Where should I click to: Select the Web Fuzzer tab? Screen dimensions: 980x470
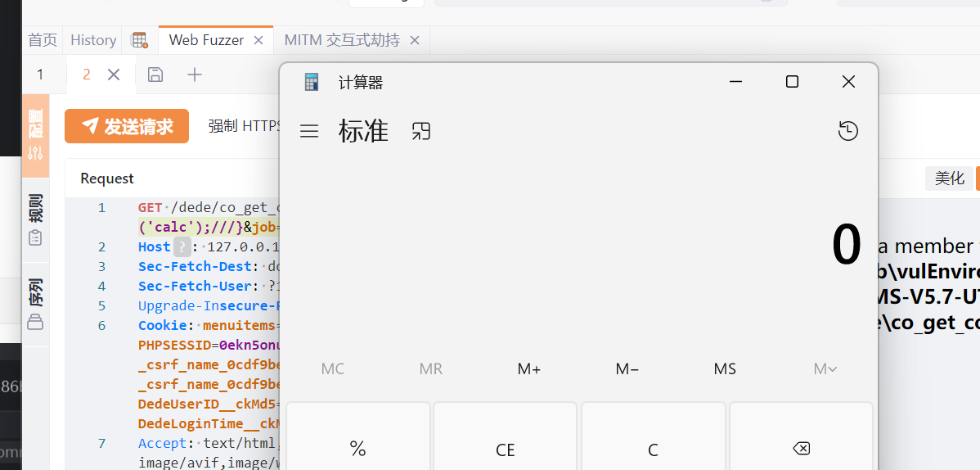pyautogui.click(x=206, y=40)
